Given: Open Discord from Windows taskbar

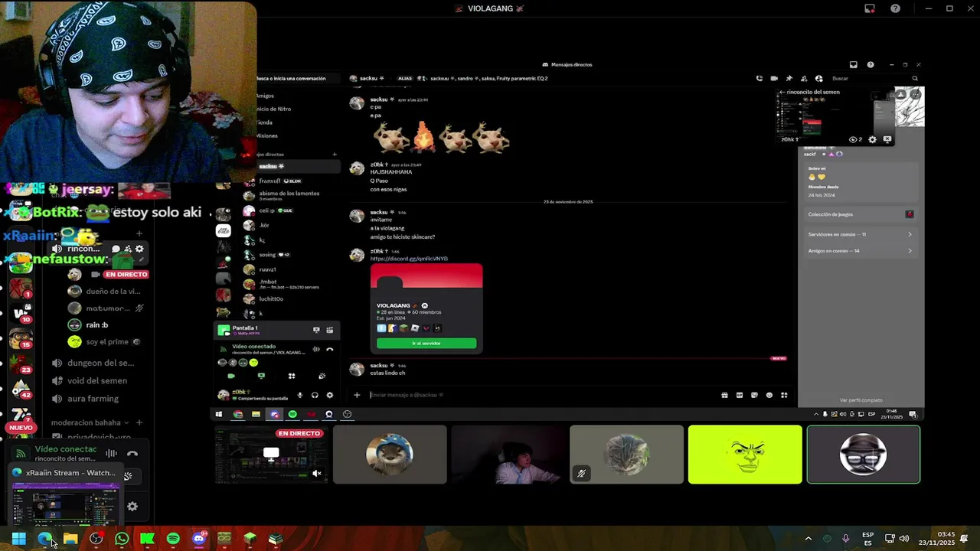Looking at the screenshot, I should (x=198, y=539).
